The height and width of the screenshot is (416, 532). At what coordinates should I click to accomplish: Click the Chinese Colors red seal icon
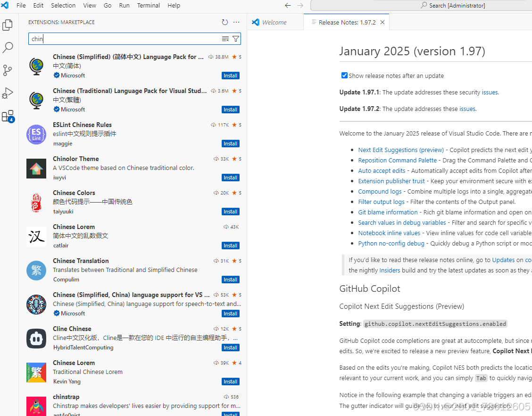point(36,203)
